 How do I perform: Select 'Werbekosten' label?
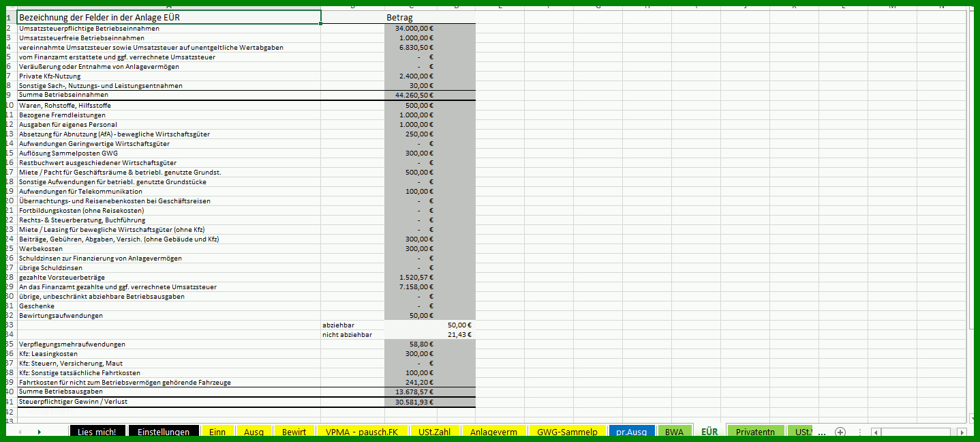41,249
